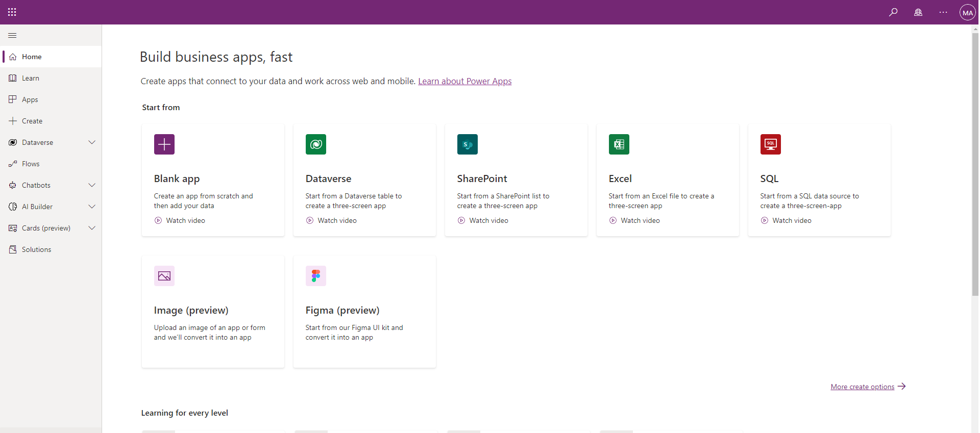This screenshot has height=433, width=980.
Task: Click the Figma logo icon
Action: pos(315,276)
